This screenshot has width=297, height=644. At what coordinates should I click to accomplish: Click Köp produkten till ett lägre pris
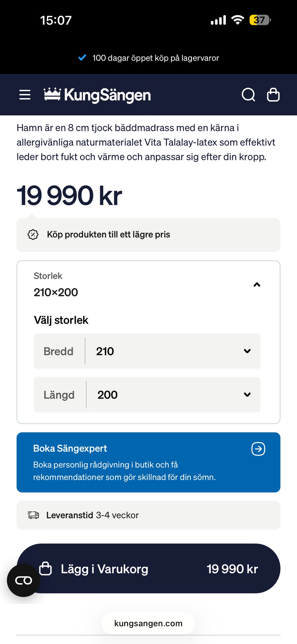[108, 235]
